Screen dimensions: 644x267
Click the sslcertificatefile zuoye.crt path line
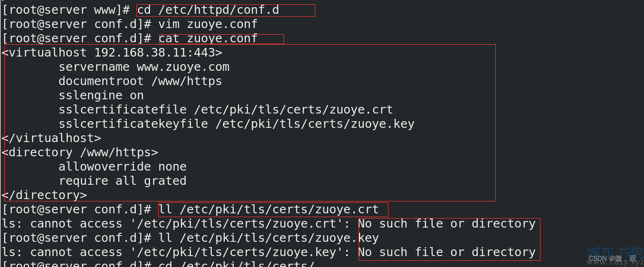[x=226, y=110]
